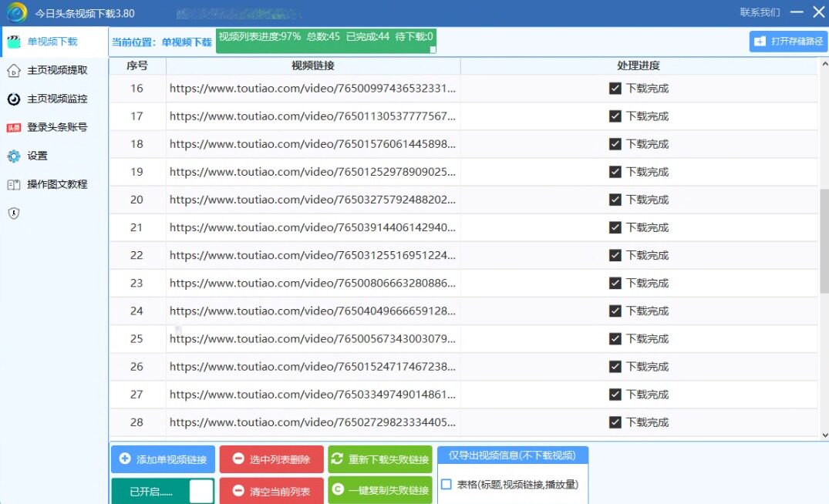Click the app logo in the title bar
Viewport: 829px width, 504px height.
pos(16,12)
